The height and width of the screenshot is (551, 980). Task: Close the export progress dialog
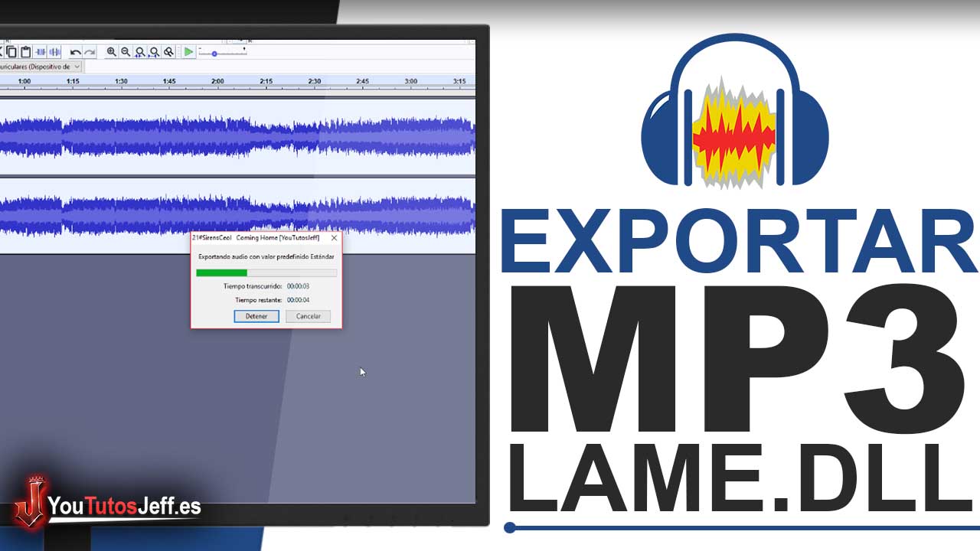point(334,238)
